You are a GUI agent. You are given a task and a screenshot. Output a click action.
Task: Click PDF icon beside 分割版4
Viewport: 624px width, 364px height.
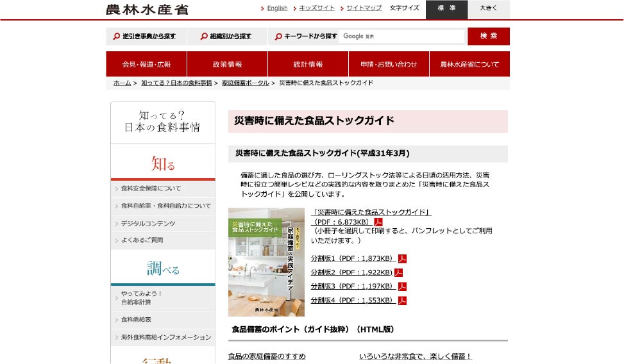click(x=402, y=301)
